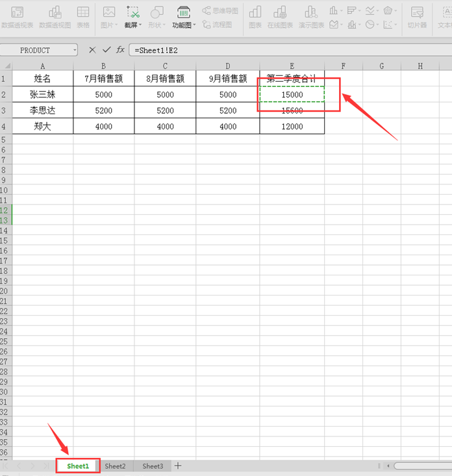Select the name cell 郑大

coord(42,126)
